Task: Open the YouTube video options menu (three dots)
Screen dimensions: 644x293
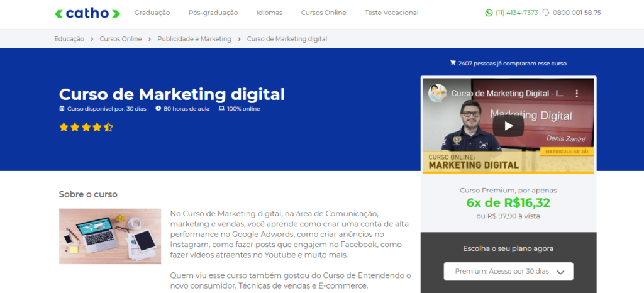Action: [577, 94]
